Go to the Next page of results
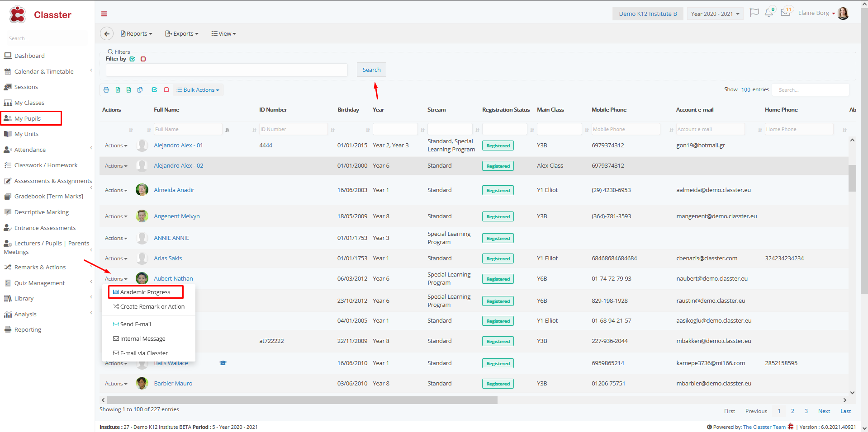868x432 pixels. coord(824,411)
